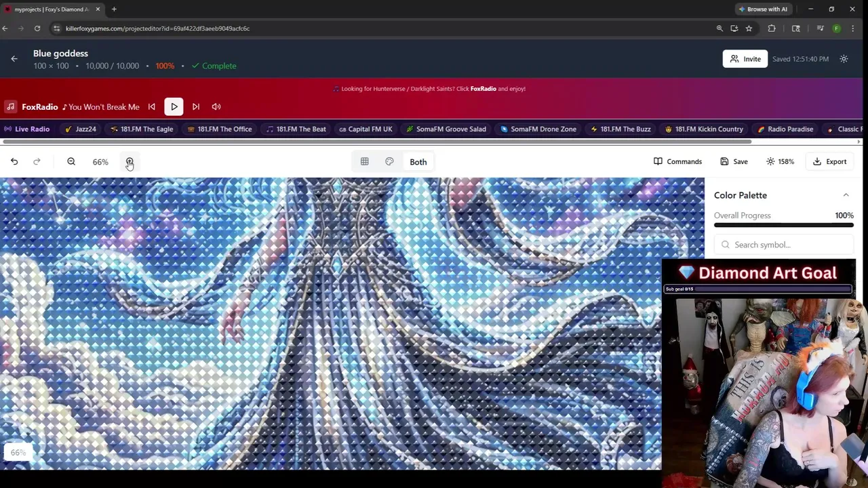Tune to 181.FM The Eagle

142,129
